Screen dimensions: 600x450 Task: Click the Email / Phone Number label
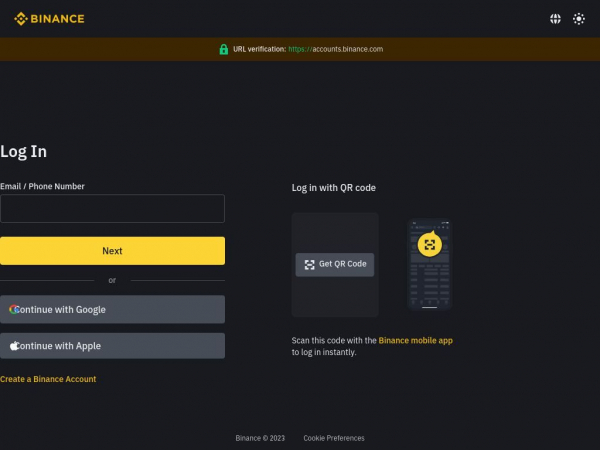point(42,186)
